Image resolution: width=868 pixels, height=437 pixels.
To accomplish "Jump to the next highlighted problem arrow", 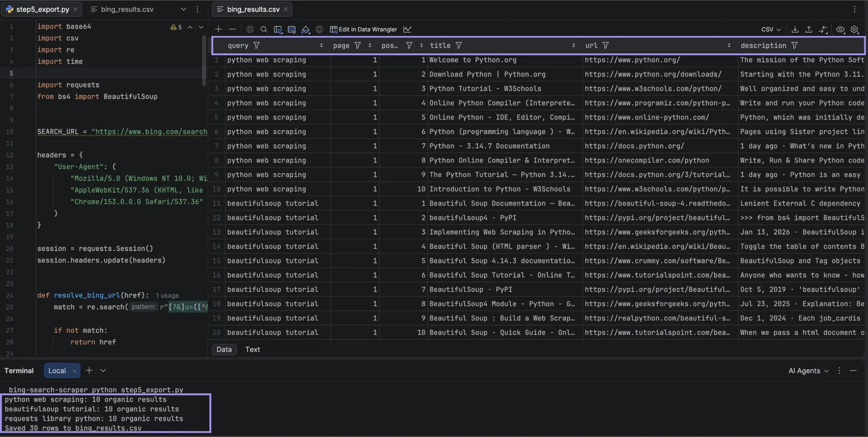I will click(x=201, y=27).
